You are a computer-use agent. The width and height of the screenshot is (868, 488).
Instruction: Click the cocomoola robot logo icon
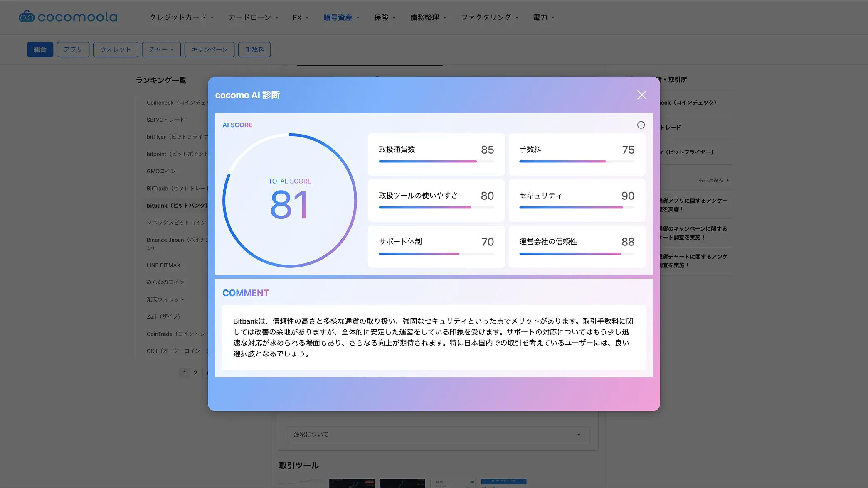(x=26, y=17)
